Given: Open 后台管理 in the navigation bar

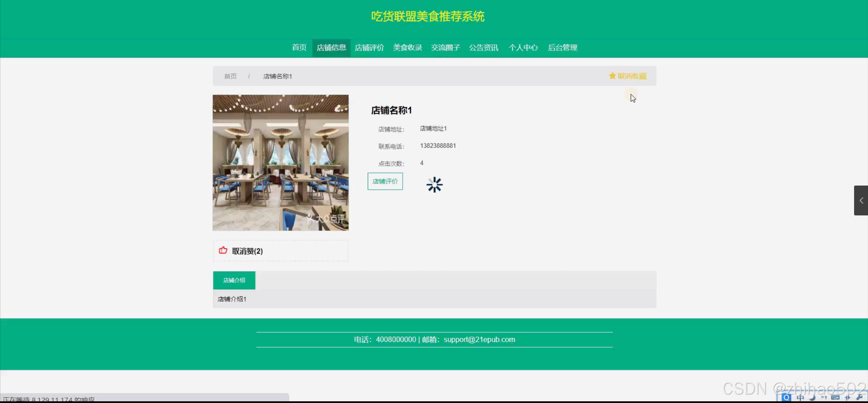Looking at the screenshot, I should [562, 47].
